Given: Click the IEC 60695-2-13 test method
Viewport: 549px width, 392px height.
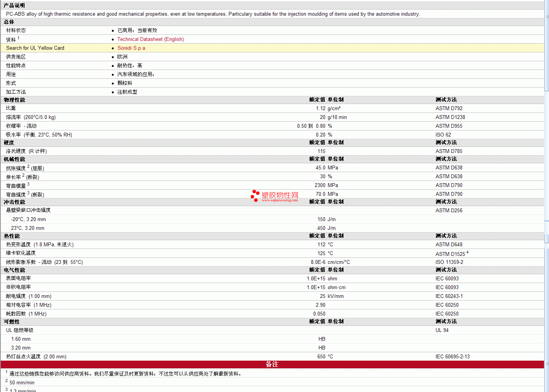Looking at the screenshot, I should (x=453, y=356).
